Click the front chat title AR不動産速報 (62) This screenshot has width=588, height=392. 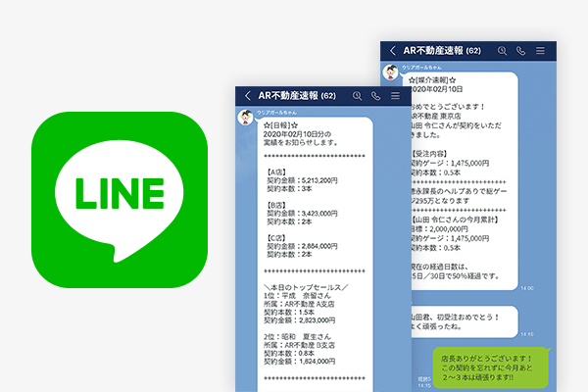297,96
